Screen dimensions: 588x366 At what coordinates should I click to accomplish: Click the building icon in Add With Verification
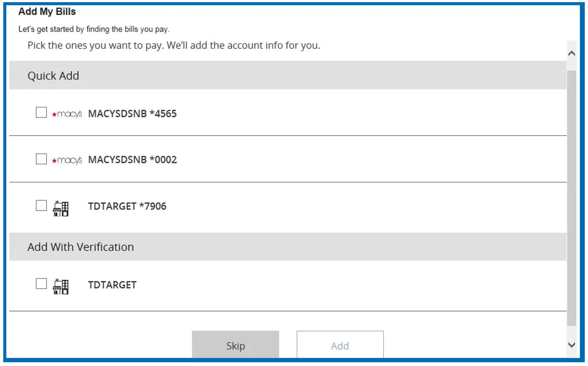click(x=61, y=286)
